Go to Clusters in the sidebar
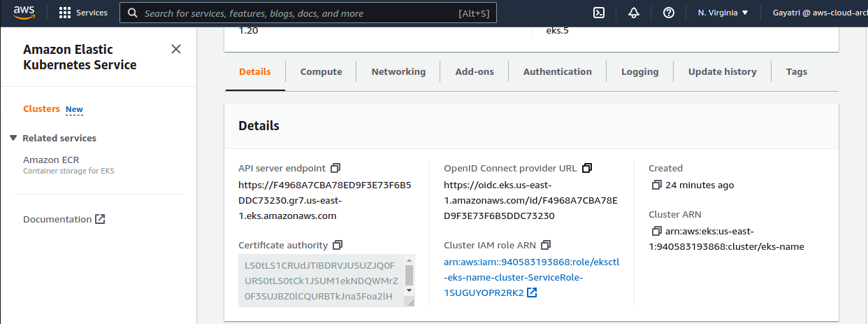This screenshot has height=324, width=868. point(41,109)
